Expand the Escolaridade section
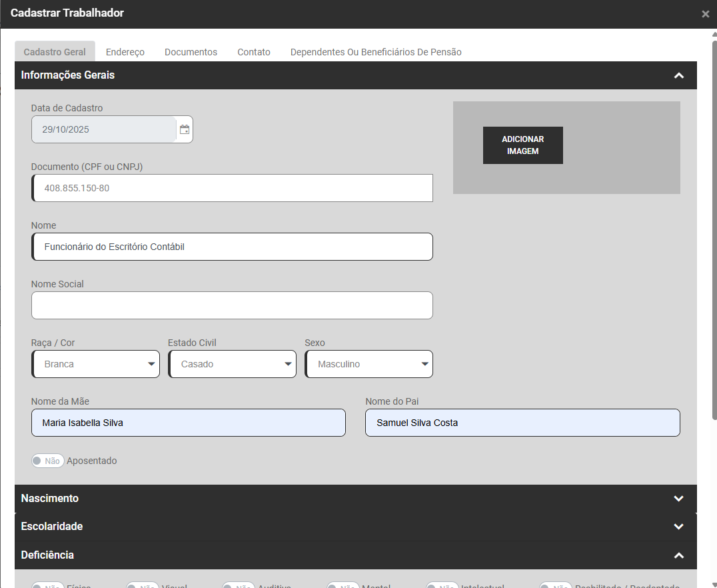The image size is (717, 588). (678, 527)
